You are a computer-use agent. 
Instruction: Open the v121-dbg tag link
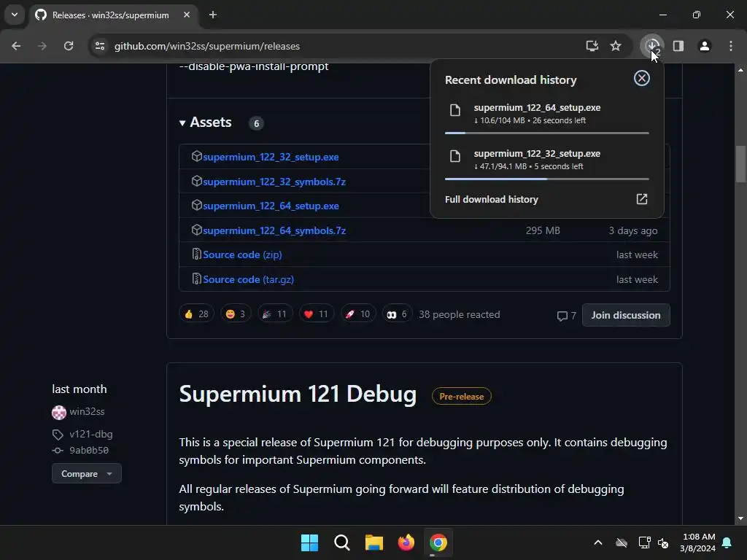point(90,434)
